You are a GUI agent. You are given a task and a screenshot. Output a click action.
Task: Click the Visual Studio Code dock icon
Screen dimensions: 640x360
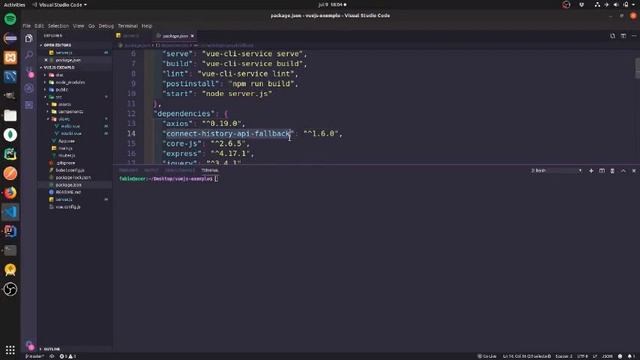pos(10,212)
